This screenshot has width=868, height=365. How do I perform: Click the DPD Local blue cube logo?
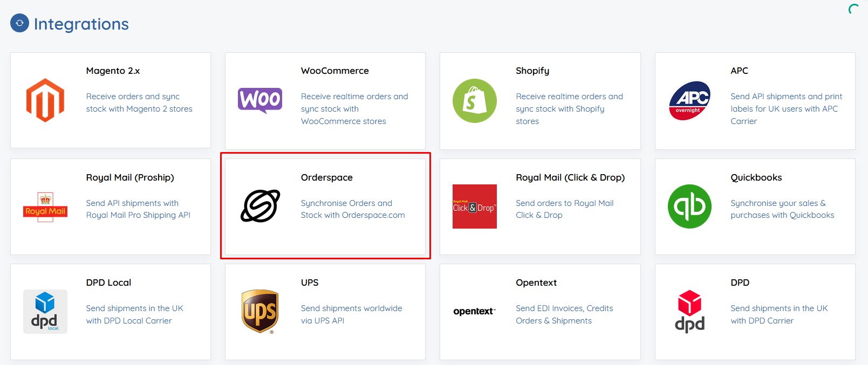pos(45,312)
